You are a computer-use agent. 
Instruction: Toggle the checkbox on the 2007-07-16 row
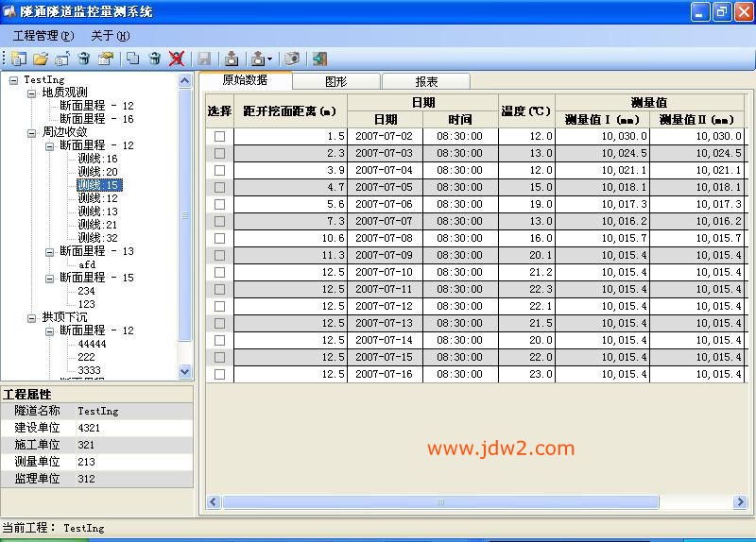coord(219,375)
